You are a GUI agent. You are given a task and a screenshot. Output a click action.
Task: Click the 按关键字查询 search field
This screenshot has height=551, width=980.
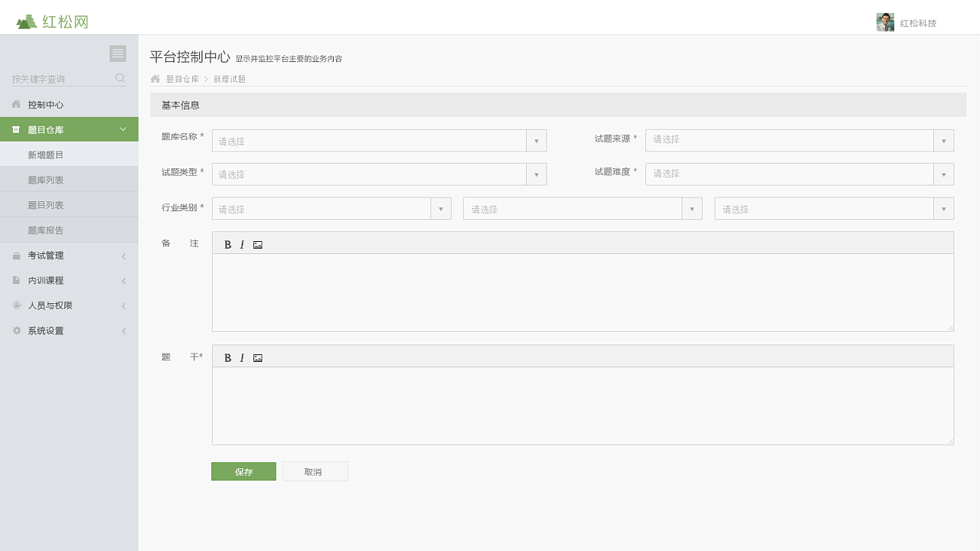click(61, 79)
